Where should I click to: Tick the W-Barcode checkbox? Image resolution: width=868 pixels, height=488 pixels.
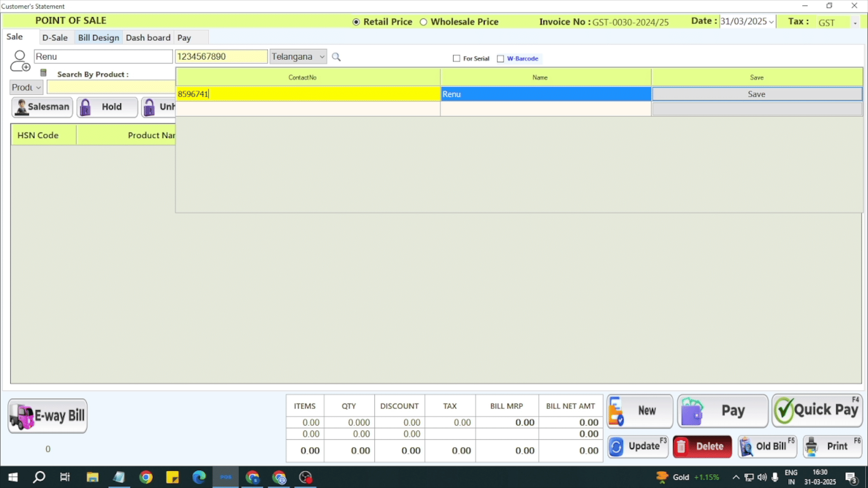[500, 59]
